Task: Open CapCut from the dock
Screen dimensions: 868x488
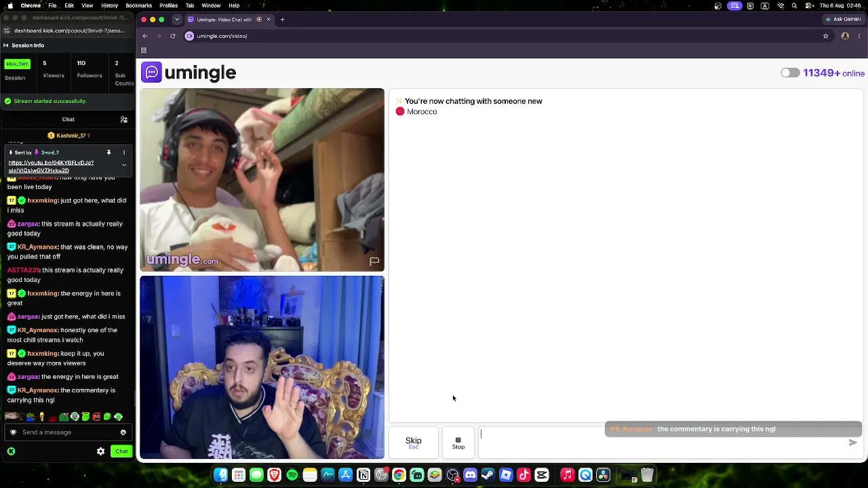Action: coord(541,475)
